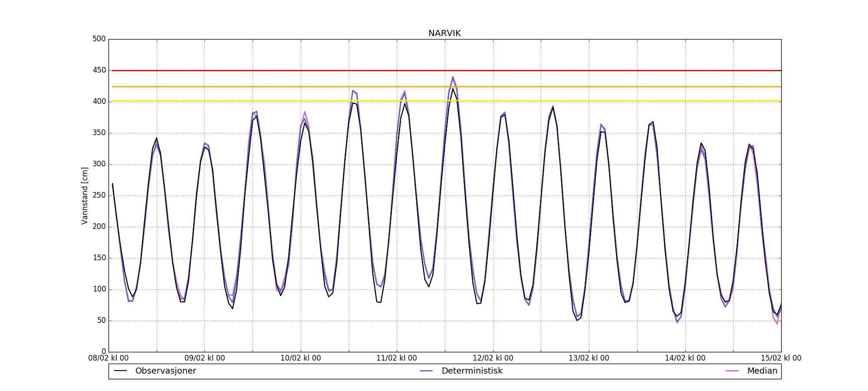Click the 14/02 kl 00 date tick

(x=685, y=358)
